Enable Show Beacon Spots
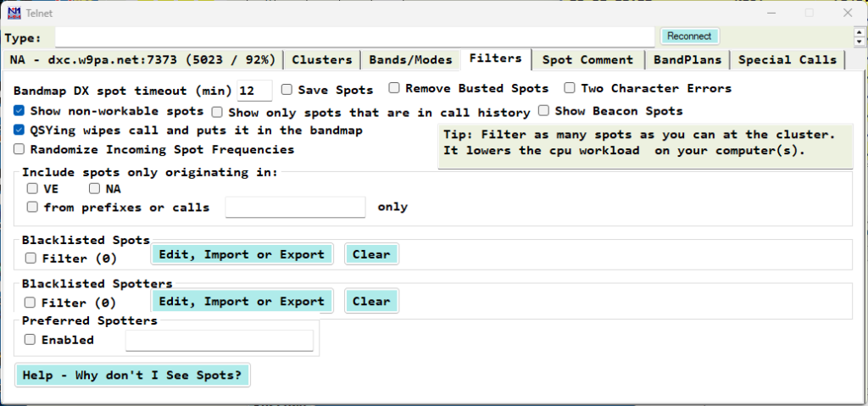Viewport: 868px width, 406px height. (544, 111)
